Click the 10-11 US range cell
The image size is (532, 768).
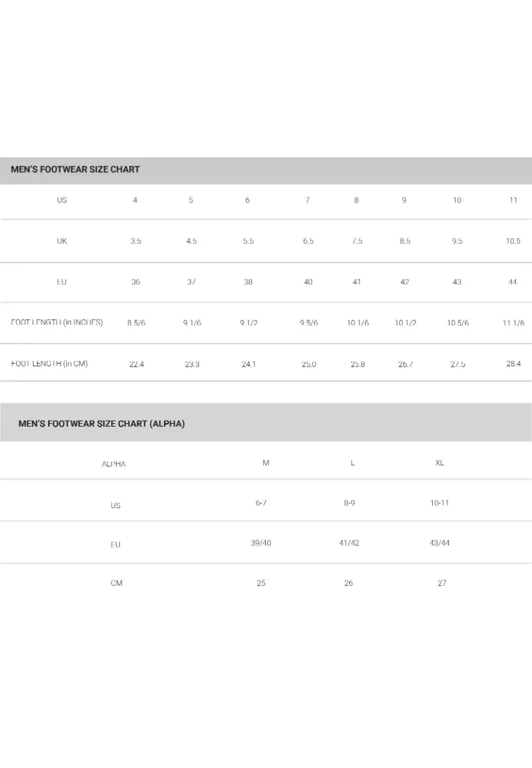[x=440, y=503]
